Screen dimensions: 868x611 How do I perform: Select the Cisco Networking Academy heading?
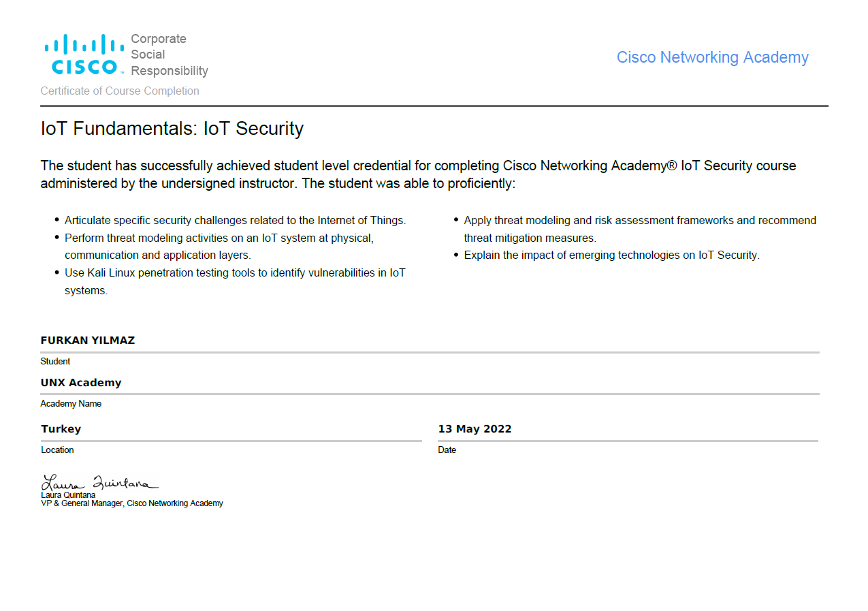(712, 57)
